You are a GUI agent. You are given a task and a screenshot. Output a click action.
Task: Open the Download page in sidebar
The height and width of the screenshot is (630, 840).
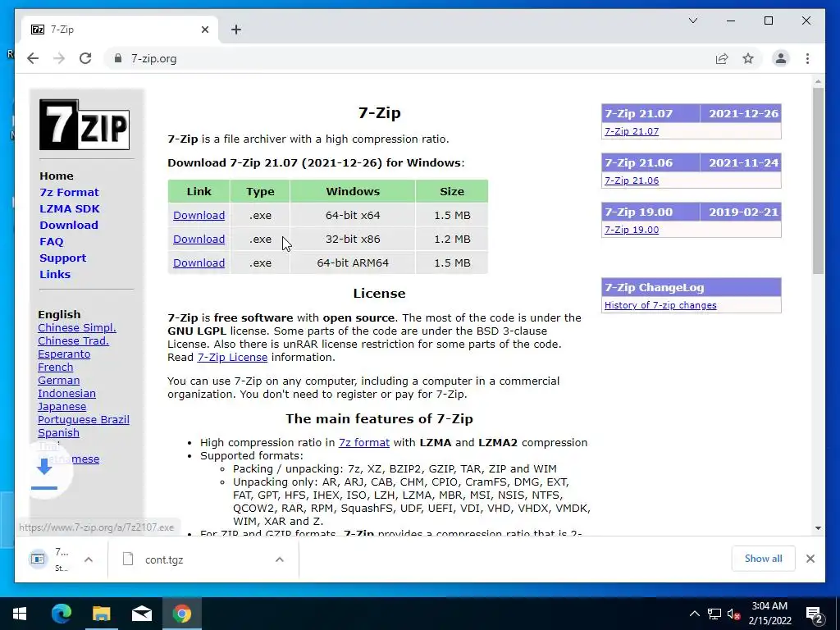pos(69,225)
